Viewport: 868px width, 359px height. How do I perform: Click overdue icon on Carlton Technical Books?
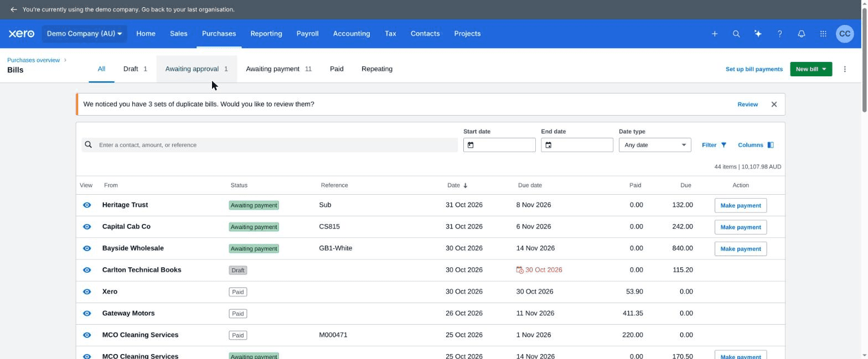(x=519, y=270)
